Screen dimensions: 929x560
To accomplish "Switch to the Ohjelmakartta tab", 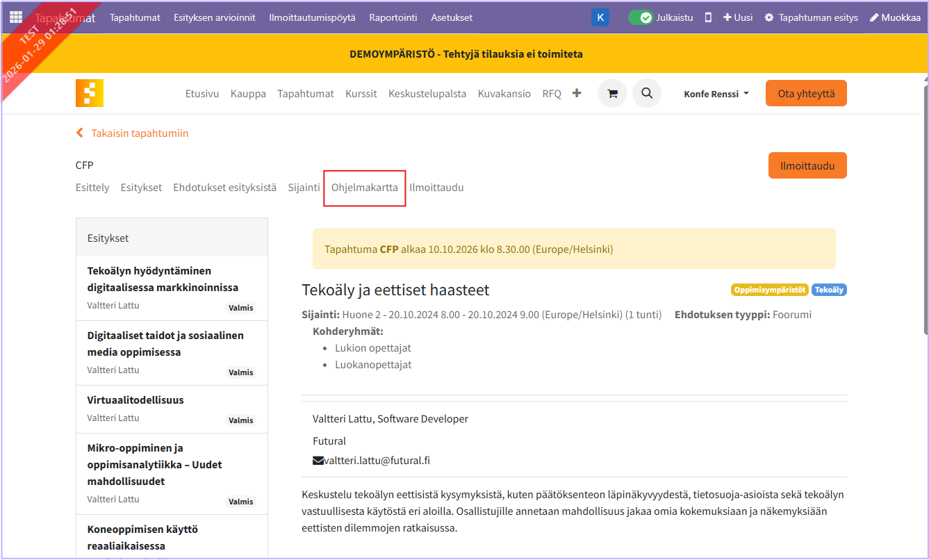I will point(365,188).
